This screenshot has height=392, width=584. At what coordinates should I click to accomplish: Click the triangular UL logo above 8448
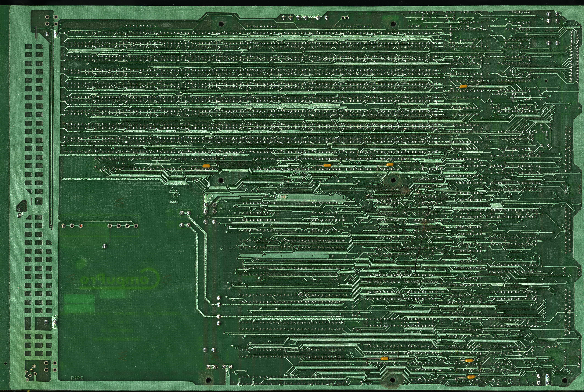174,192
